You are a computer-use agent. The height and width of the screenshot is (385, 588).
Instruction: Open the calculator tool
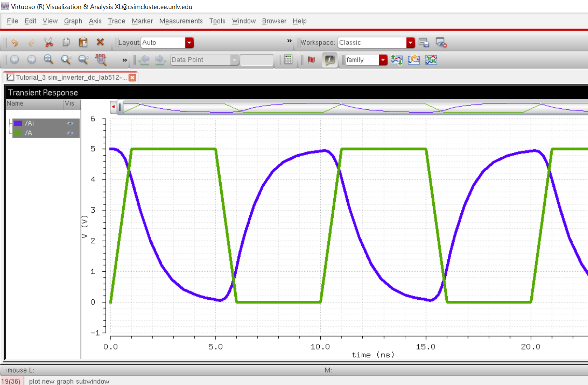(x=288, y=60)
